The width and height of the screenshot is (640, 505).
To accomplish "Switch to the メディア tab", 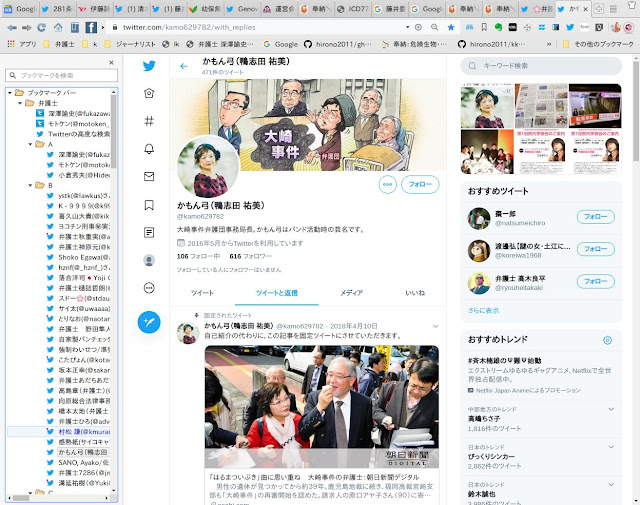I will click(351, 293).
